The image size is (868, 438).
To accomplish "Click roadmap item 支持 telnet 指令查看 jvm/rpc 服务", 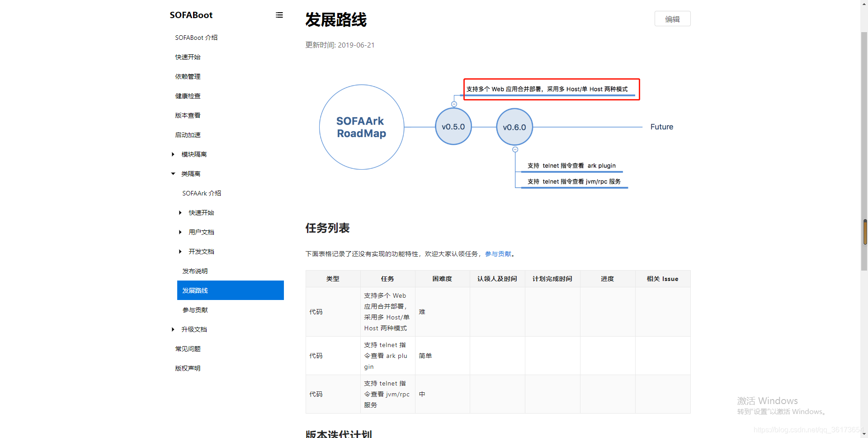I will tap(574, 181).
